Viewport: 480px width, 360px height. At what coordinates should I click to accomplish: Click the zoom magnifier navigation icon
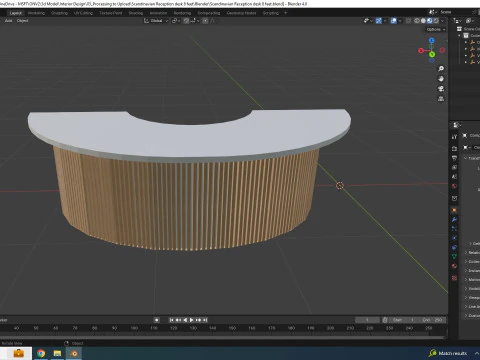(441, 68)
